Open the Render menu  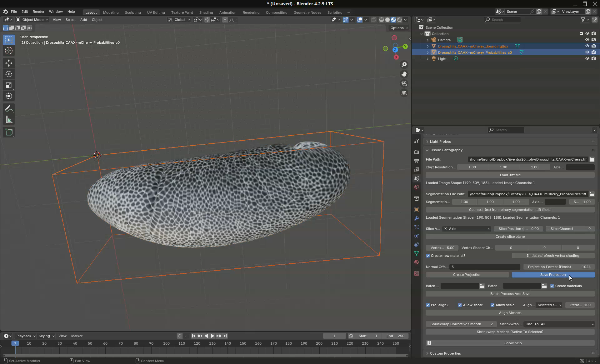click(38, 12)
